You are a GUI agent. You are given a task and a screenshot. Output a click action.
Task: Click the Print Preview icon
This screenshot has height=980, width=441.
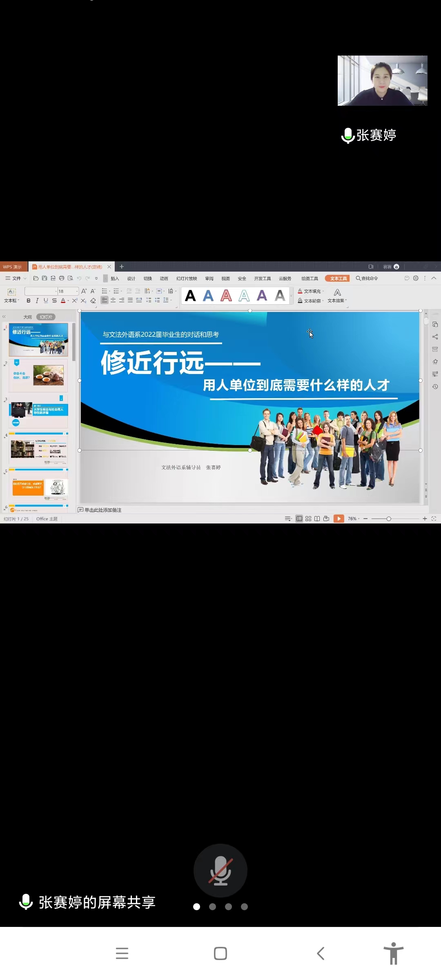[x=70, y=278]
